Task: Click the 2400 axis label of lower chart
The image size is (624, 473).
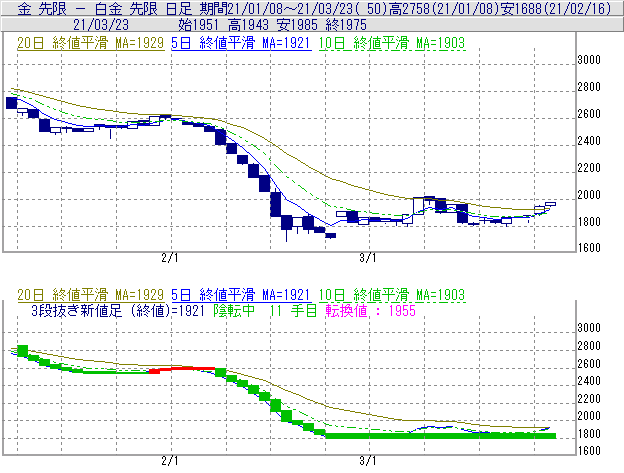Action: click(x=589, y=381)
